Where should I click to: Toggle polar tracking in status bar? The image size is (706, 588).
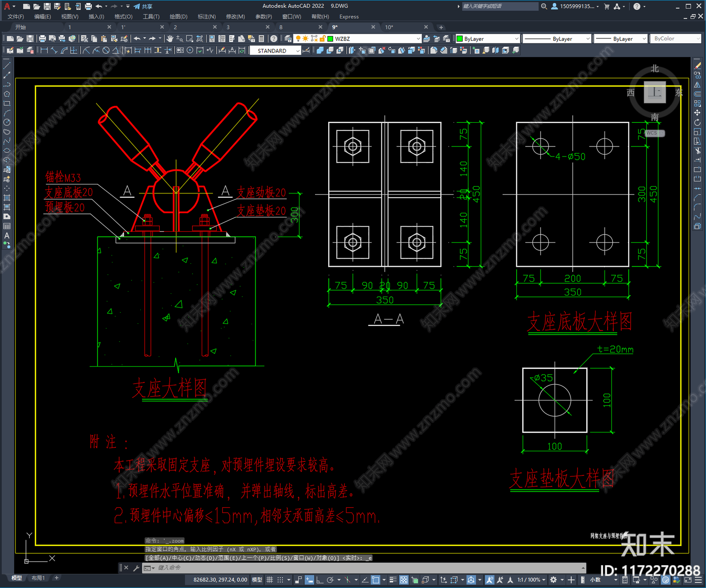(330, 580)
